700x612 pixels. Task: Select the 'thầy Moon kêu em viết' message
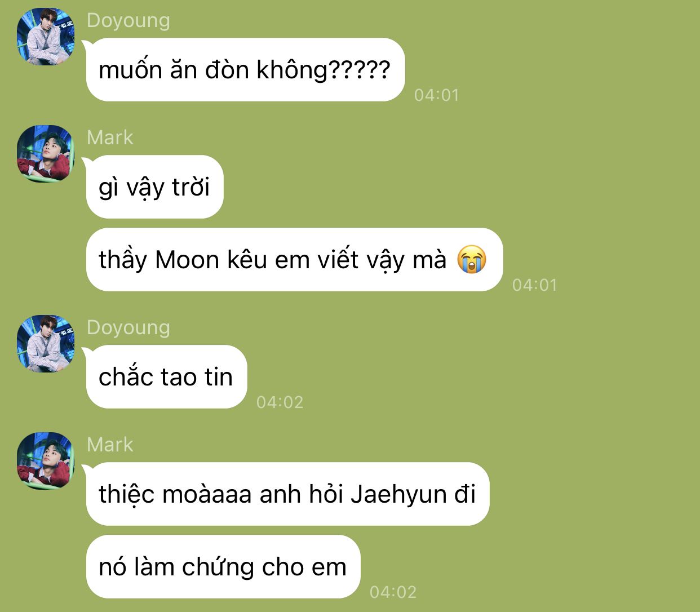pos(294,260)
